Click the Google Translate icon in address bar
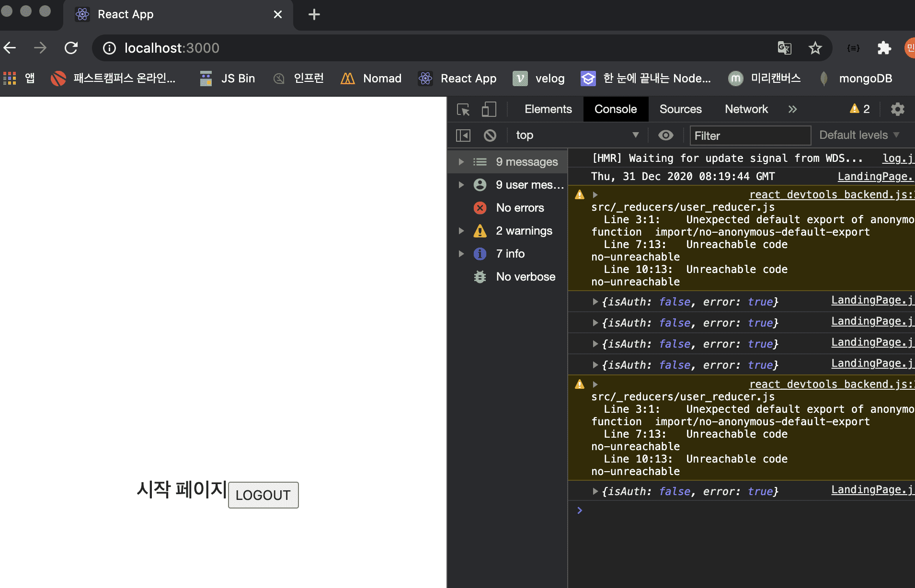This screenshot has height=588, width=915. [784, 48]
